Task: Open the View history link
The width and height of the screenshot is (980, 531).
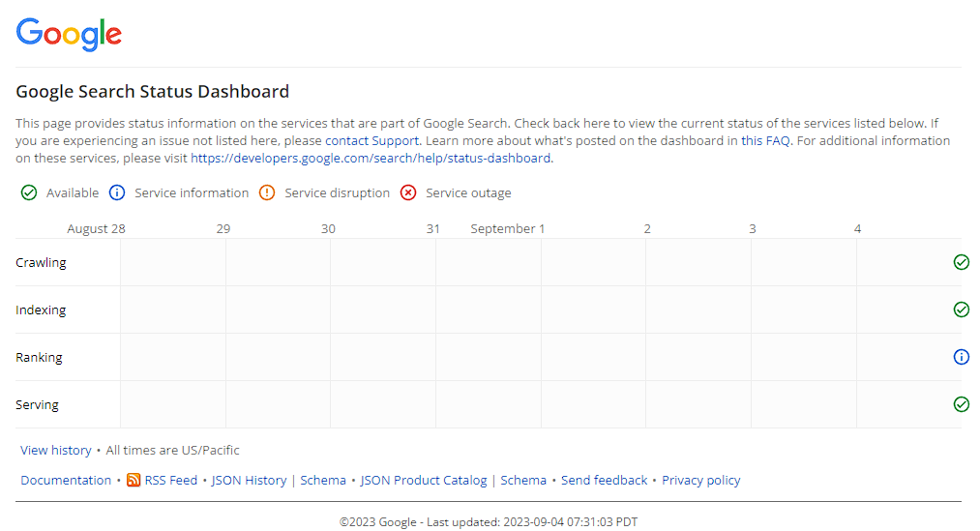Action: (56, 450)
